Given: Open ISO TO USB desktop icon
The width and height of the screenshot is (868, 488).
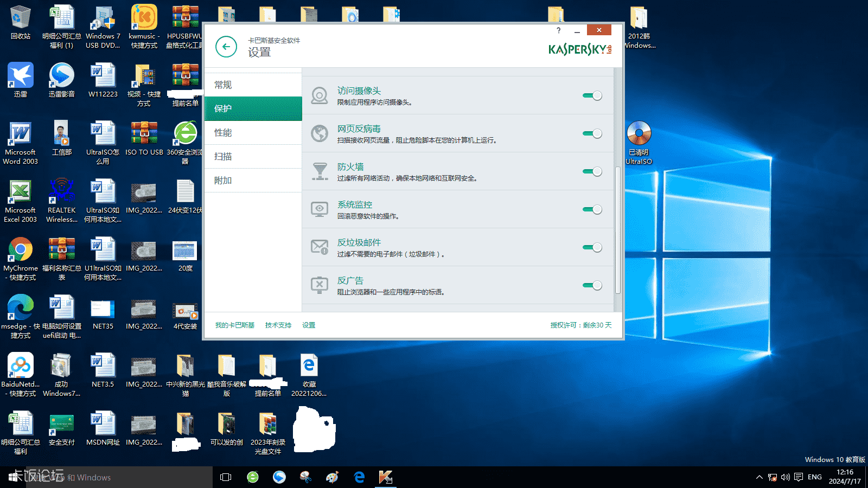Looking at the screenshot, I should tap(144, 138).
